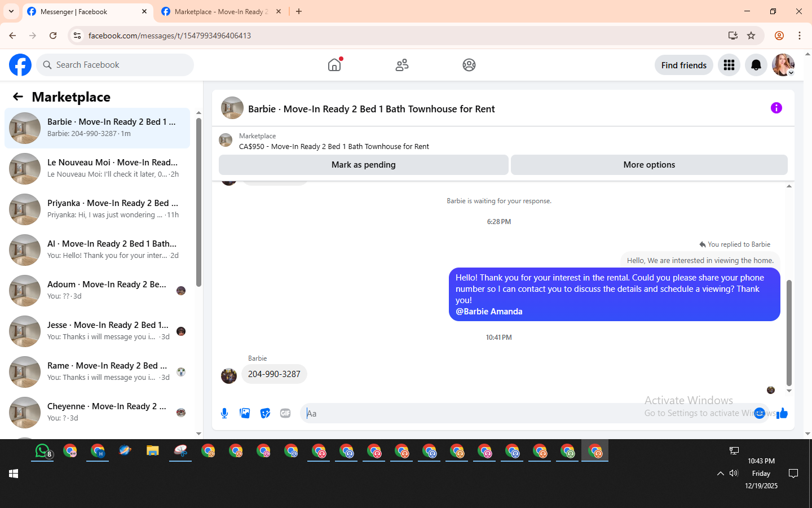The height and width of the screenshot is (508, 812).
Task: Open the notifications bell
Action: 756,65
